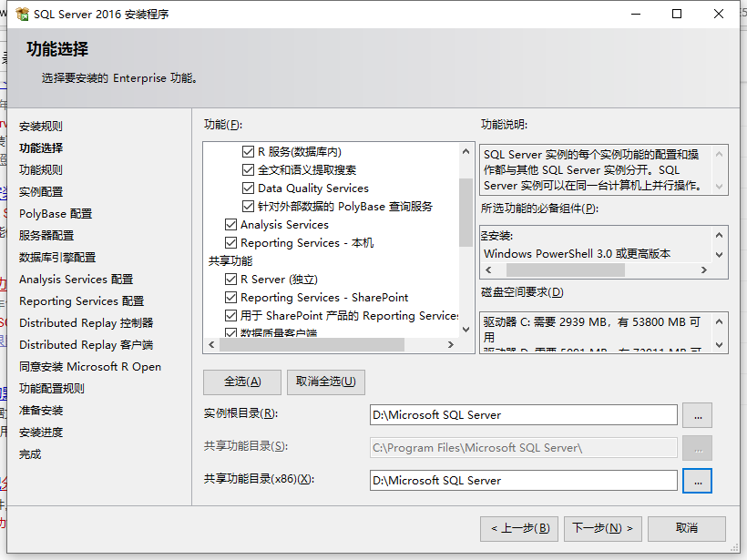The width and height of the screenshot is (747, 560).
Task: Disable Reporting Services - 本机
Action: [230, 242]
